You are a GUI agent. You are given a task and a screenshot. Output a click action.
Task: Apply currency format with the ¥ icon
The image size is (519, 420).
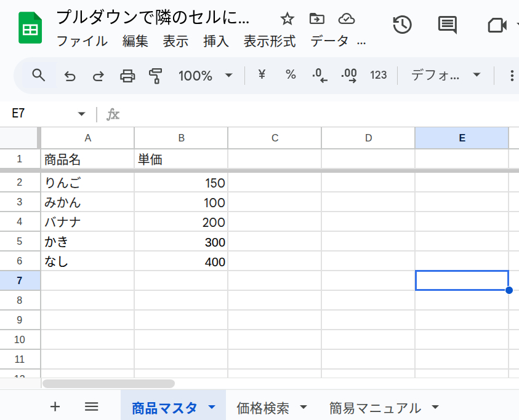261,75
